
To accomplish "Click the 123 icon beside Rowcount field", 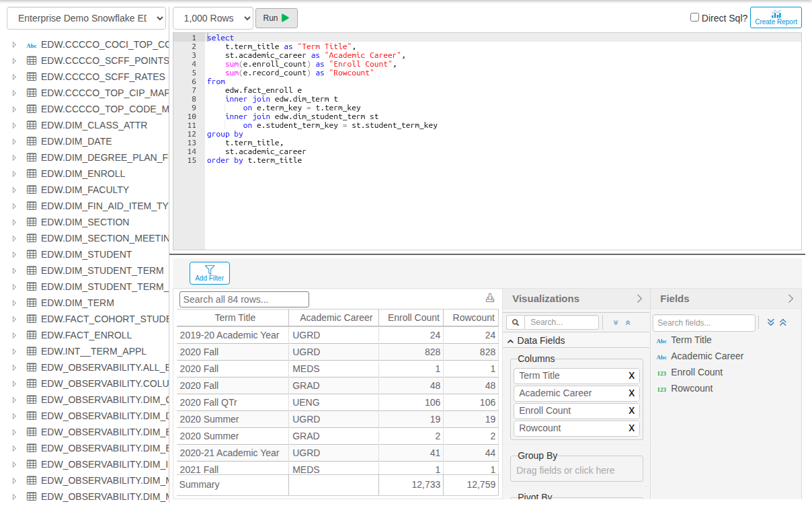I will click(661, 389).
